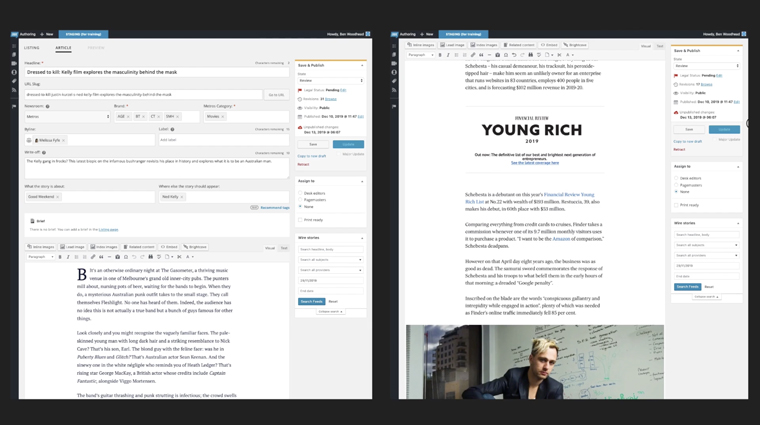Image resolution: width=760 pixels, height=425 pixels.
Task: Select Pagemasters radio in the left window
Action: click(x=301, y=200)
